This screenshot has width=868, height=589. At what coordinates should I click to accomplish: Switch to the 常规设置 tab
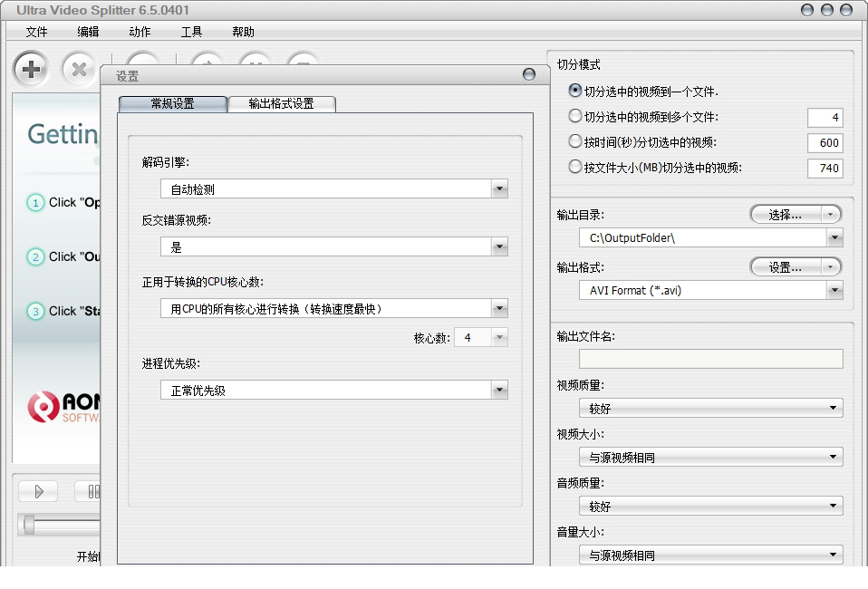[x=173, y=104]
